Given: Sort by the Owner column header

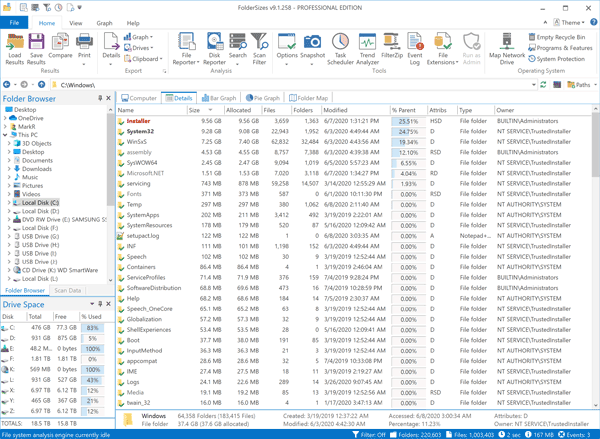Looking at the screenshot, I should (543, 110).
